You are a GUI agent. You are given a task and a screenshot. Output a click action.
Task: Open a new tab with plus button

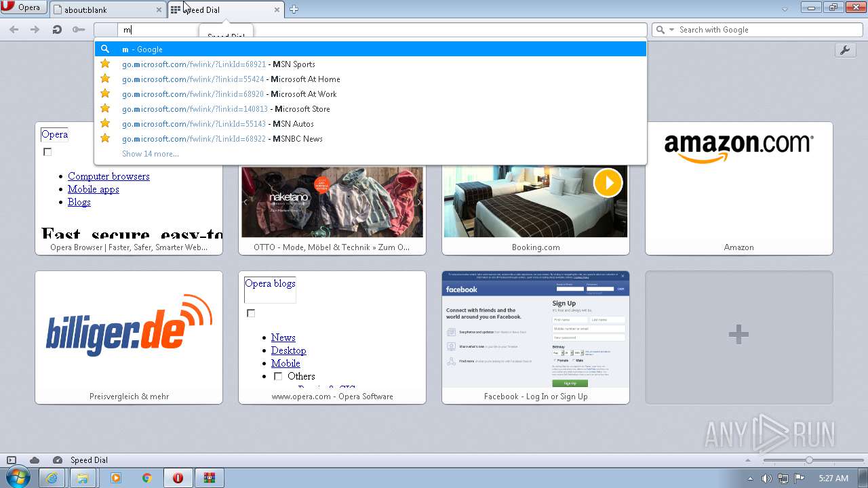pos(294,9)
